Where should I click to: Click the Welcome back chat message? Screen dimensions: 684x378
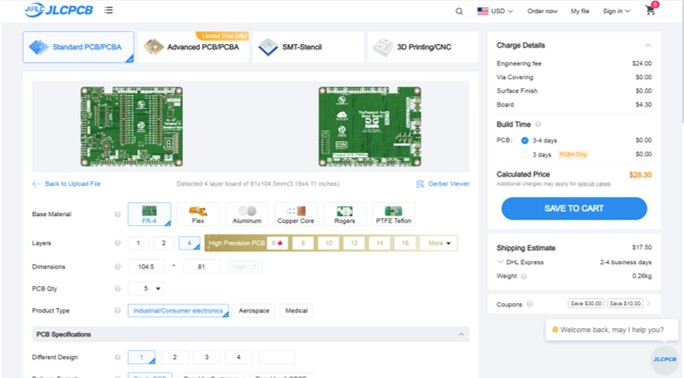coord(612,330)
